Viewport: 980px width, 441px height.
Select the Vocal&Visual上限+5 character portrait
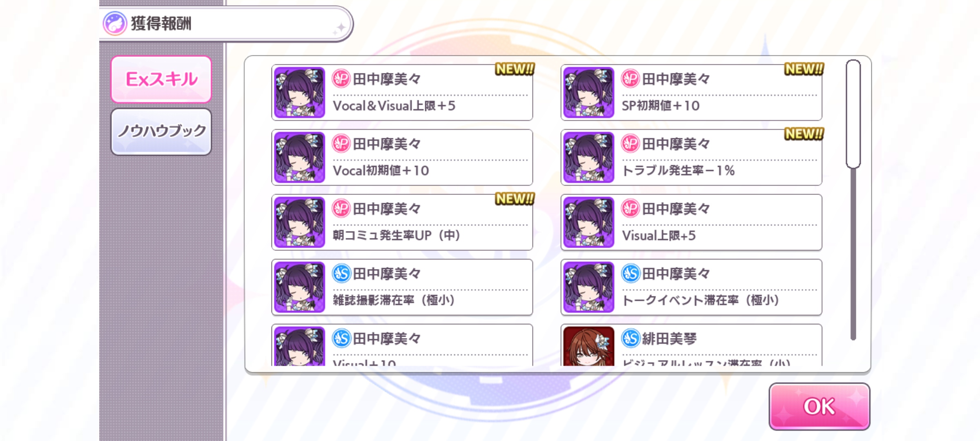300,92
